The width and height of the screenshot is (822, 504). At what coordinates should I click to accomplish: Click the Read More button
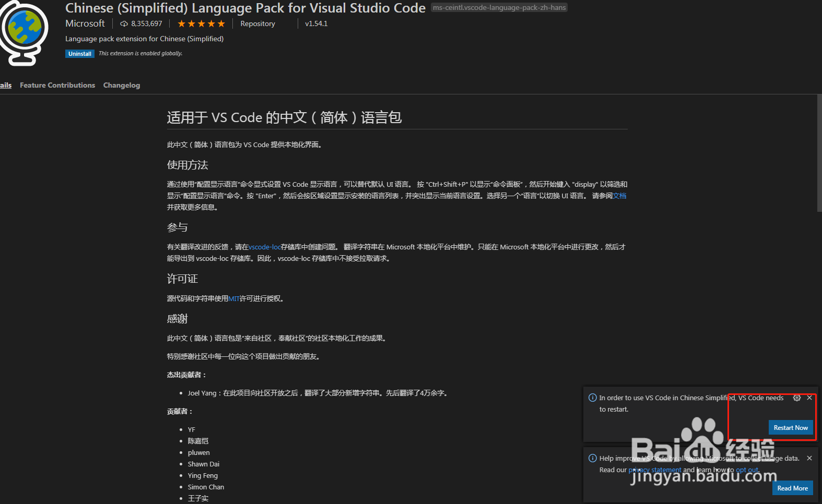[x=792, y=488]
